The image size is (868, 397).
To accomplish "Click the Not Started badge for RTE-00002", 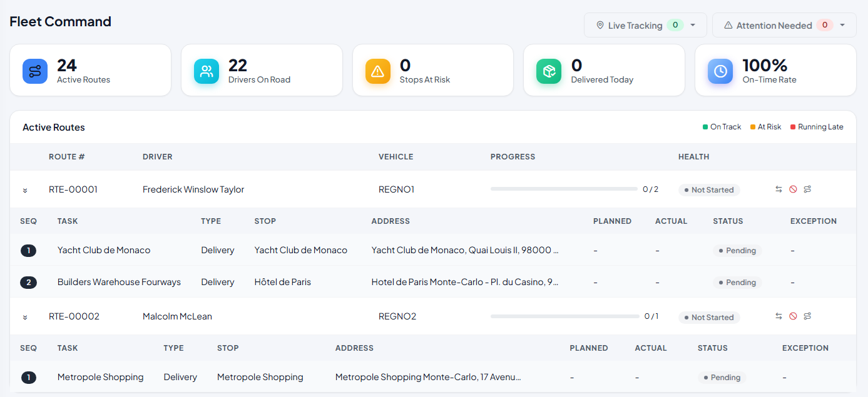I will tap(709, 318).
